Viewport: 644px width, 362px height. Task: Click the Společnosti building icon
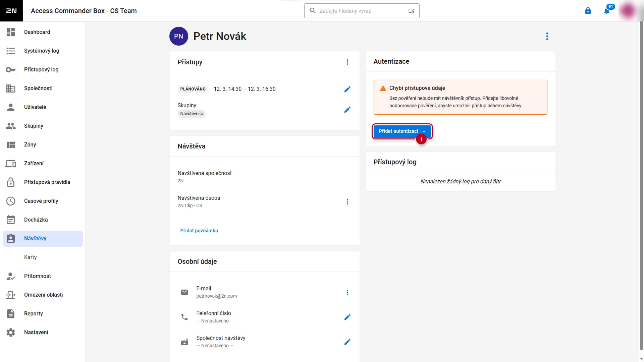[11, 88]
